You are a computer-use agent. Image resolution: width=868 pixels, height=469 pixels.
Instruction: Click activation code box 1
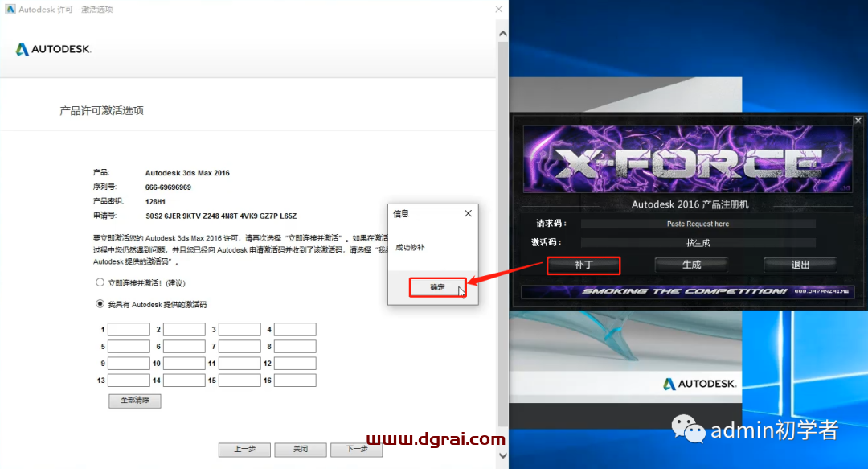(129, 329)
